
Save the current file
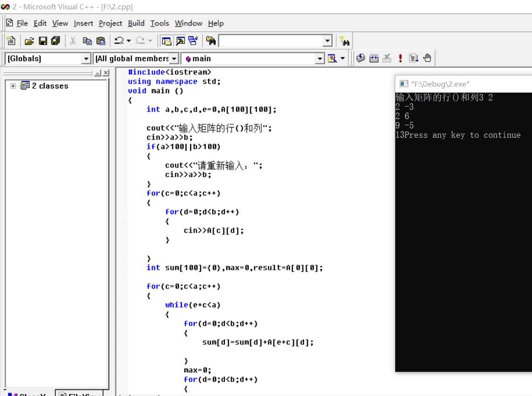point(43,41)
